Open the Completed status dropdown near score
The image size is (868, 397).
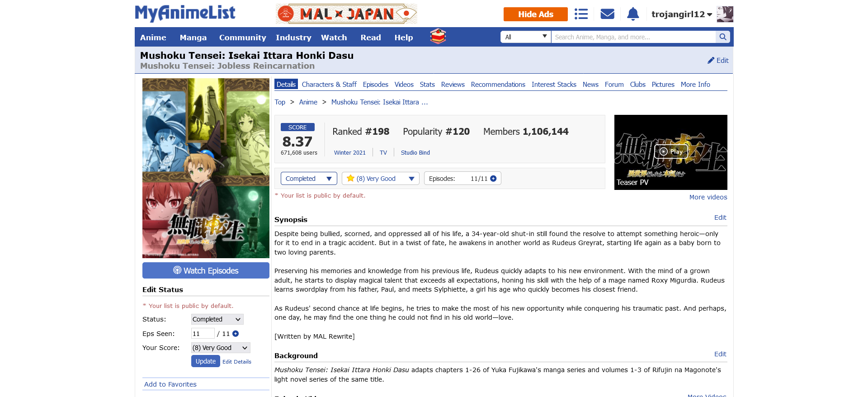(309, 179)
